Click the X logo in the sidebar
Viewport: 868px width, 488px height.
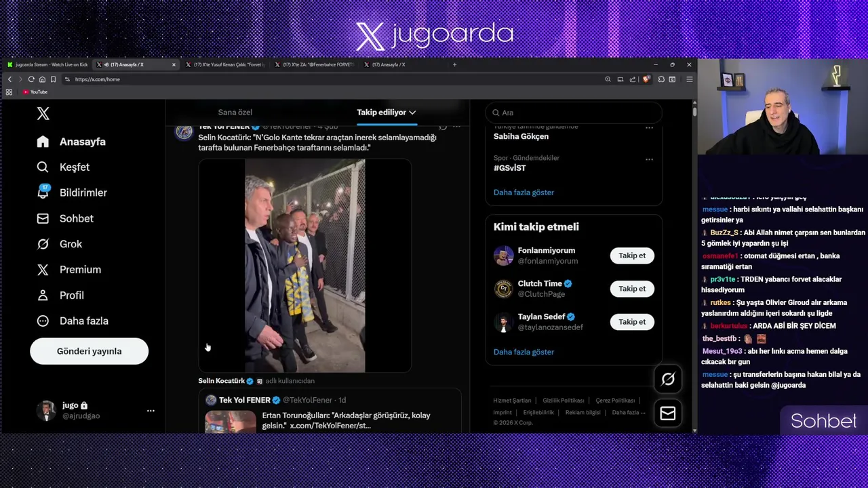(x=43, y=114)
